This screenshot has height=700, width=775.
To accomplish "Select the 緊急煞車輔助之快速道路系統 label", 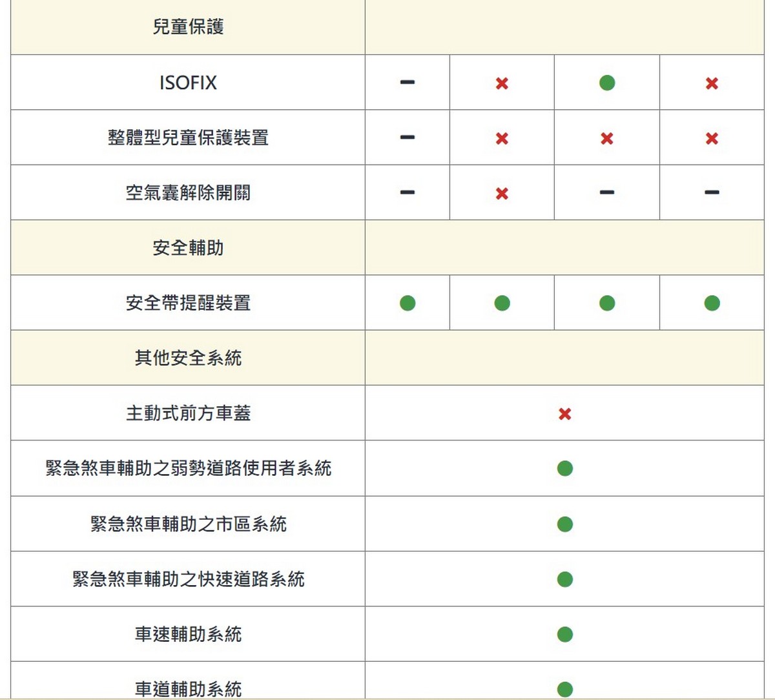I will pyautogui.click(x=188, y=579).
